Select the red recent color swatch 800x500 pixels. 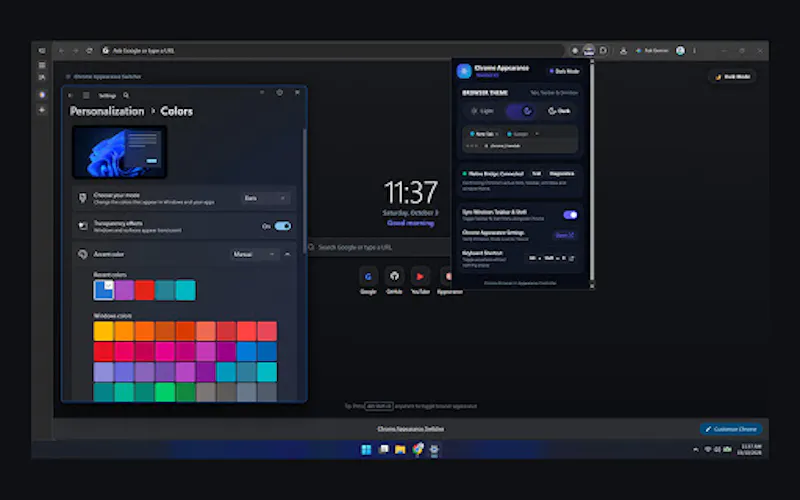[144, 290]
